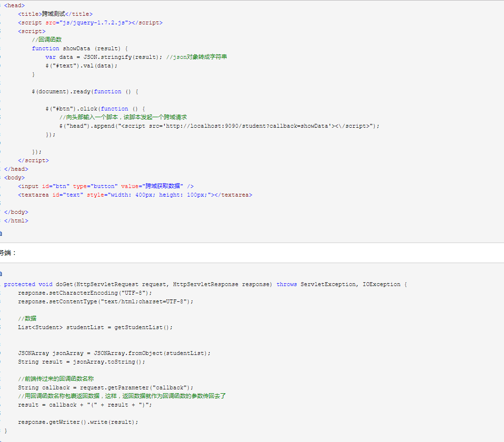Click the $("head").append script injection line
The image size is (504, 442).
click(x=219, y=126)
